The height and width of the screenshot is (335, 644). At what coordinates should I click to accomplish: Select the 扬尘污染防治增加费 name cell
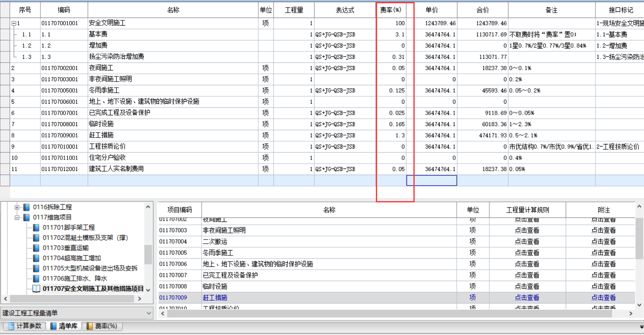coord(173,57)
